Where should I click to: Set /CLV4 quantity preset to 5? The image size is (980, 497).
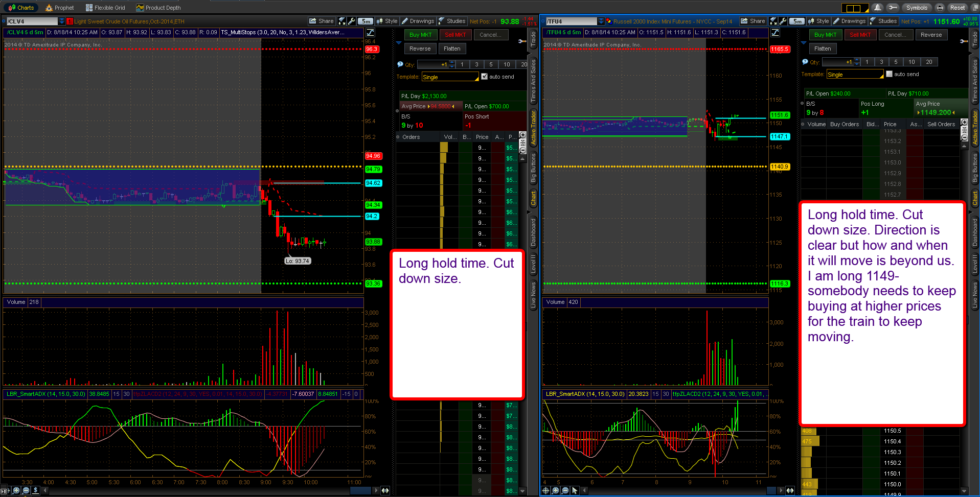point(491,64)
